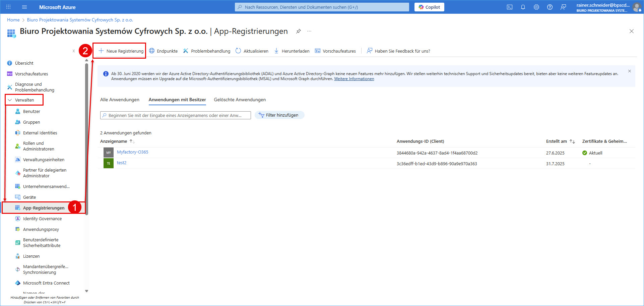
Task: Open Unternehmensanwendungen in the side menu
Action: [x=46, y=186]
